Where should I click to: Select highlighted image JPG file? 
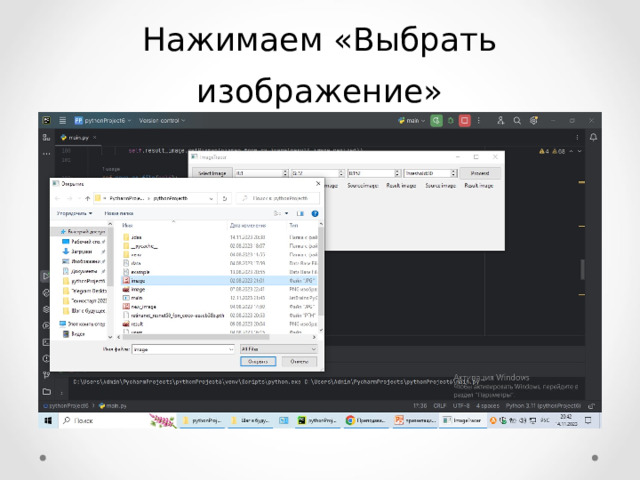click(219, 280)
